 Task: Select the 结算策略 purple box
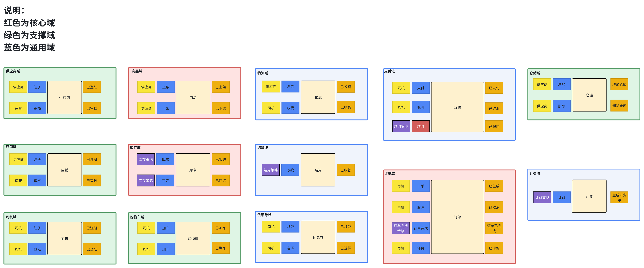click(x=270, y=170)
